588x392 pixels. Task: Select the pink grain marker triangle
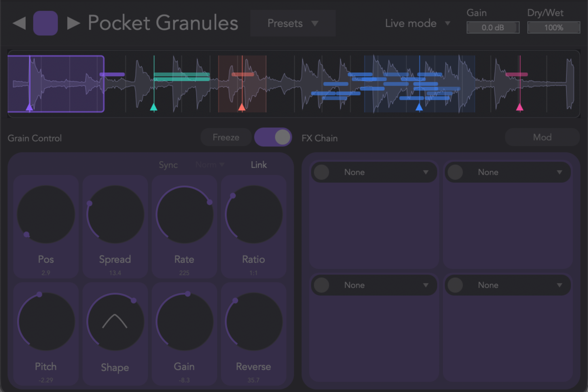tap(520, 107)
